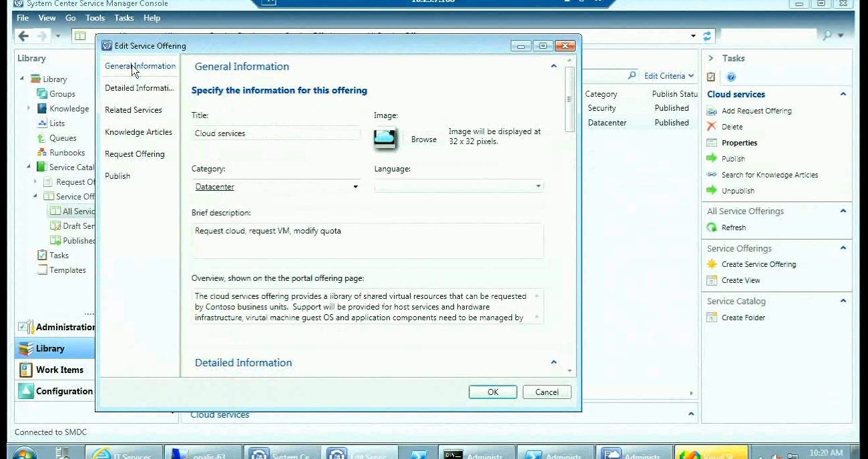Click Create Service Offering task

758,264
